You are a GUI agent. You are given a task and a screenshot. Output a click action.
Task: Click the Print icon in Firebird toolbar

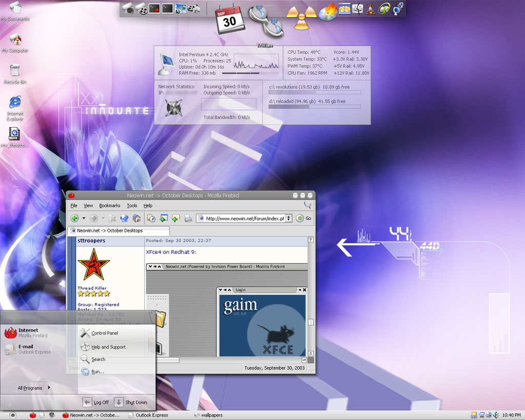(188, 218)
